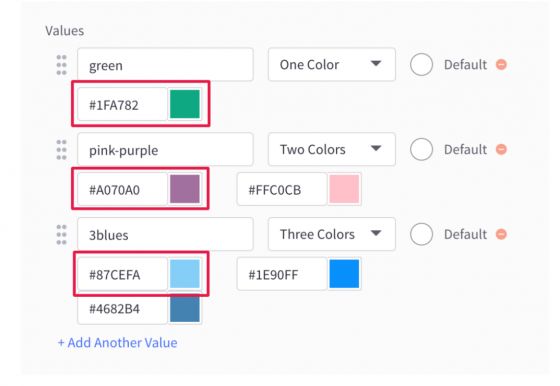Pick the bright blue #1E90FF swatch
Screen dimensions: 560x386
[x=344, y=274]
